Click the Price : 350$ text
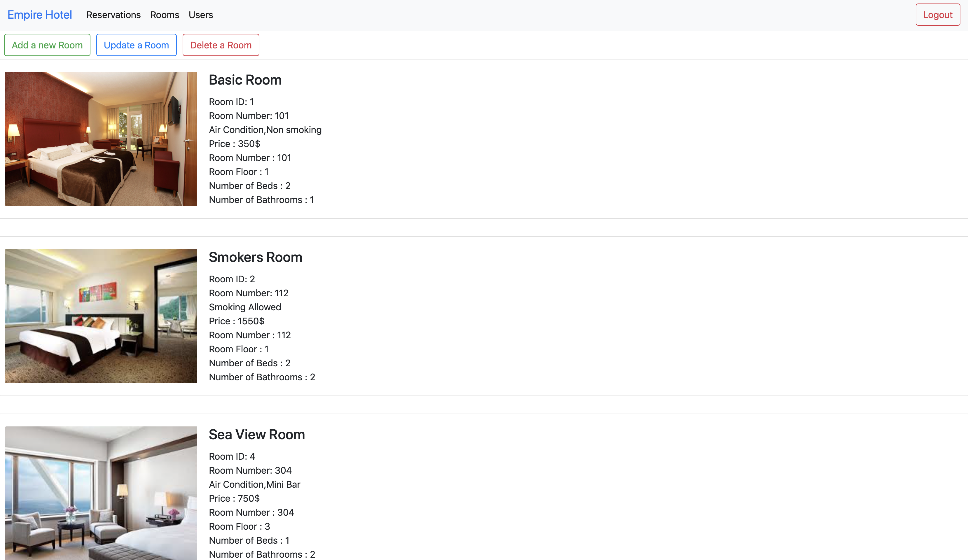The width and height of the screenshot is (968, 560). point(234,144)
